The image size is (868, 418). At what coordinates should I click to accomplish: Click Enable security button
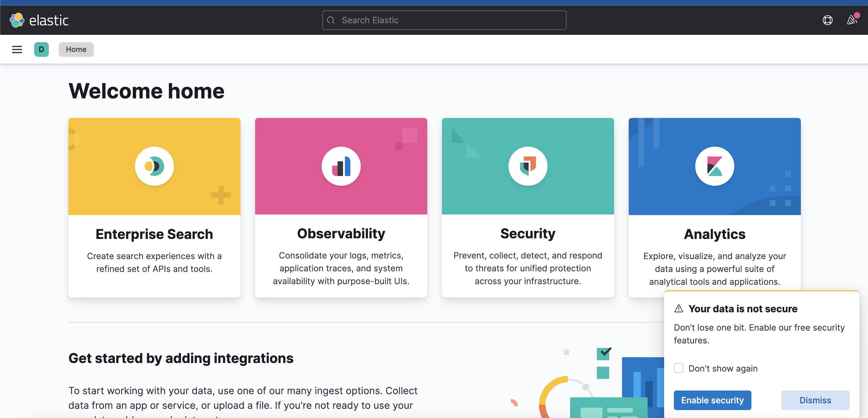[x=712, y=400]
